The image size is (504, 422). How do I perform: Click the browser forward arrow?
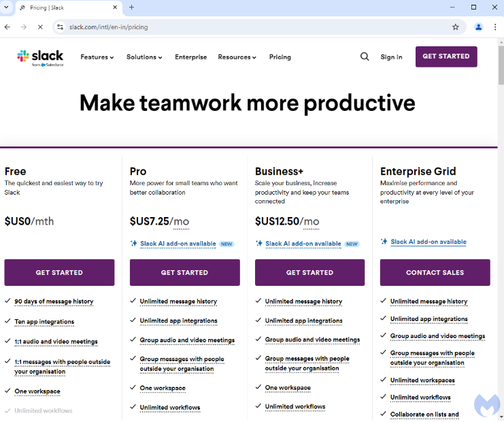(x=24, y=27)
